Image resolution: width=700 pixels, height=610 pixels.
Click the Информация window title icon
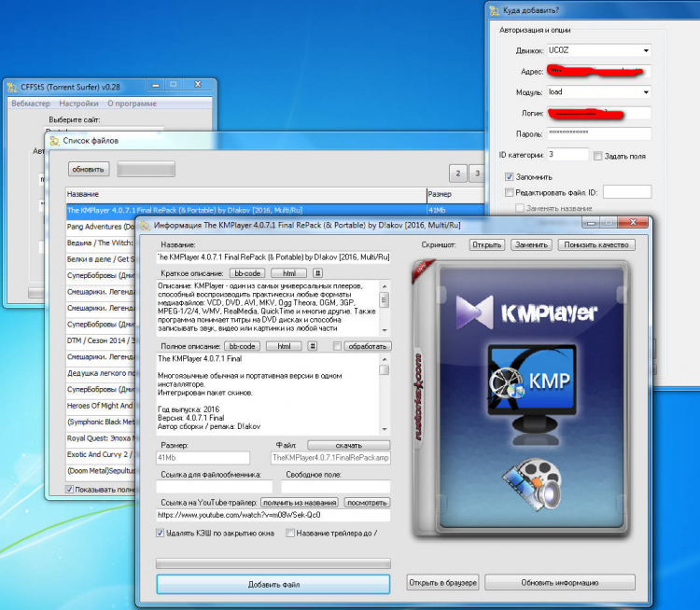tap(145, 226)
